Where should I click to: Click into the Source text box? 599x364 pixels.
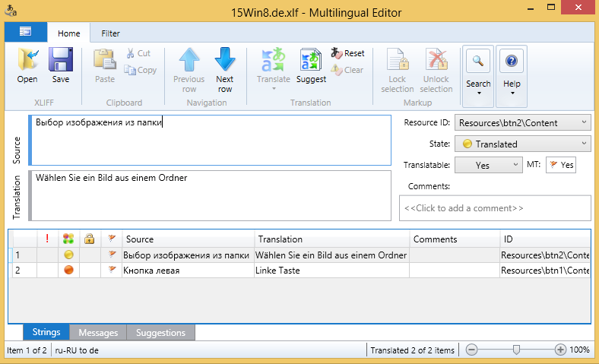coord(211,140)
